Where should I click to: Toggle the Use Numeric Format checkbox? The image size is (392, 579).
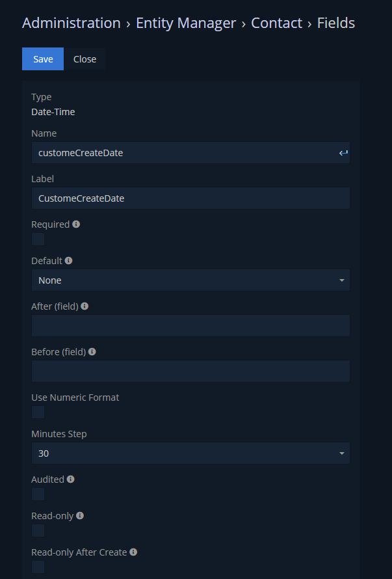(38, 412)
